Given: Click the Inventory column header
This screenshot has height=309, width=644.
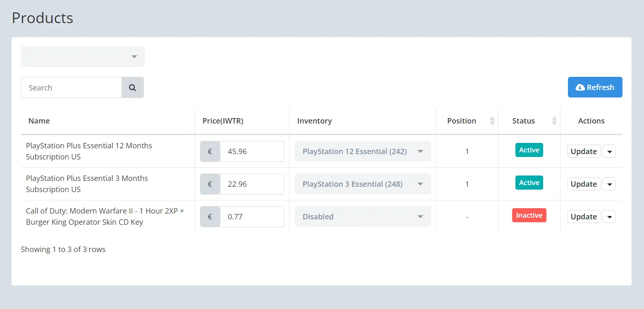Looking at the screenshot, I should pos(315,121).
